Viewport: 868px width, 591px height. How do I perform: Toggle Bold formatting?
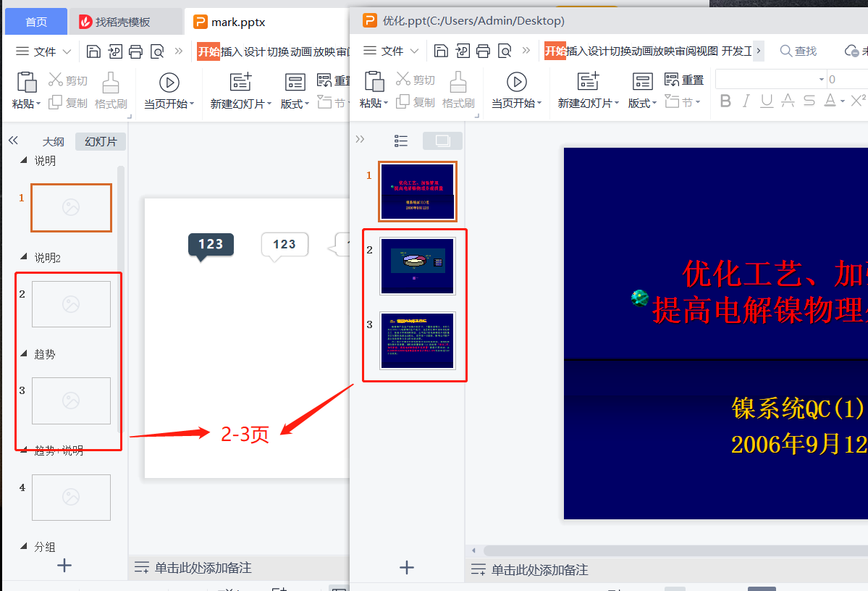(x=725, y=101)
